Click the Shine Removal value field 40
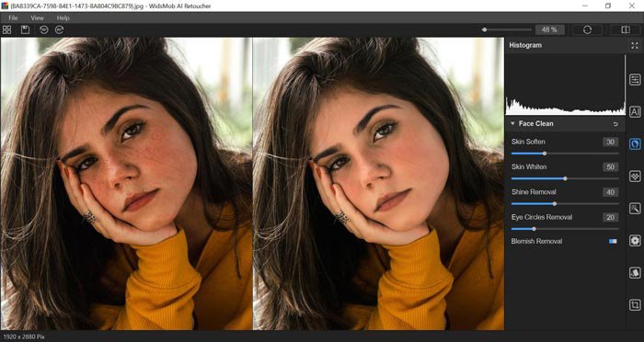This screenshot has height=342, width=644. (x=610, y=192)
